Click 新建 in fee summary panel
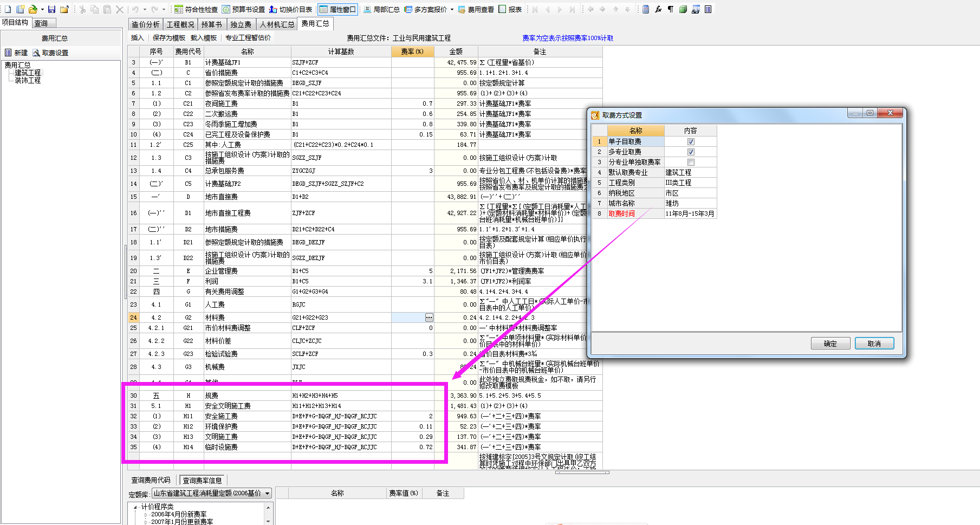The height and width of the screenshot is (525, 980). coord(16,53)
